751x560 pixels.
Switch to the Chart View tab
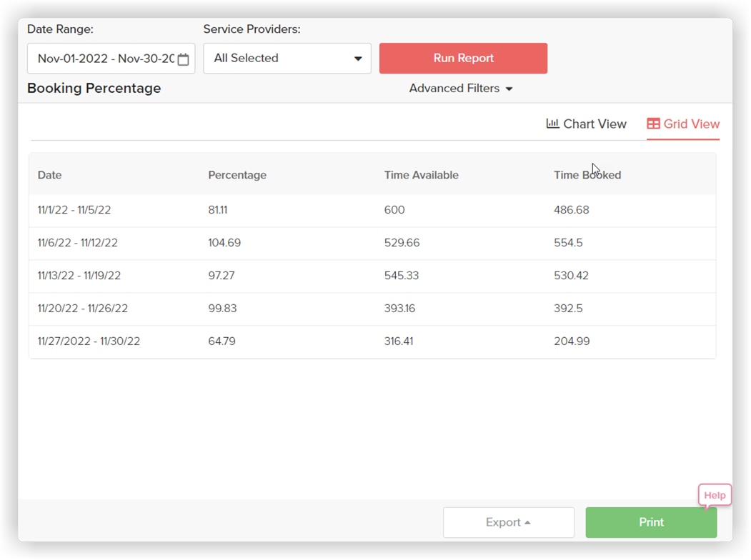(586, 124)
